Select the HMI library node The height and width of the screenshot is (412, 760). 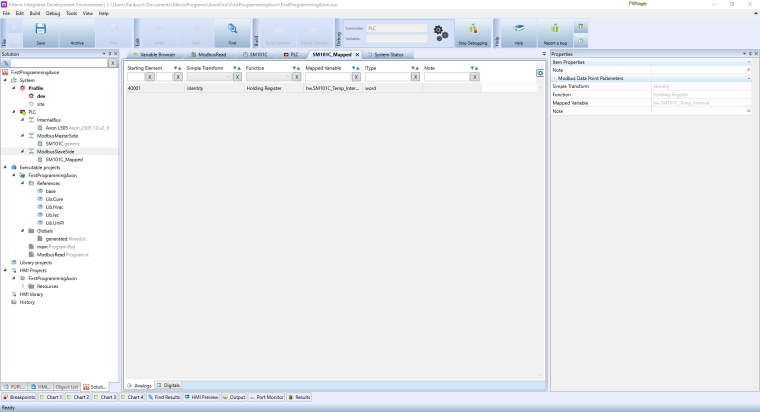click(31, 294)
